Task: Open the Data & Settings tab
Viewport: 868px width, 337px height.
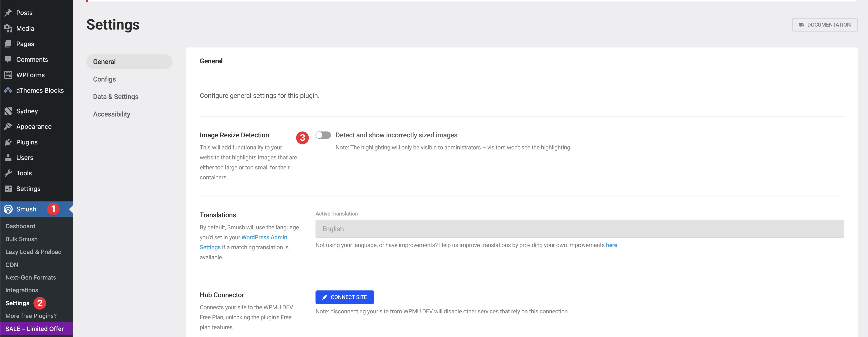Action: (116, 97)
